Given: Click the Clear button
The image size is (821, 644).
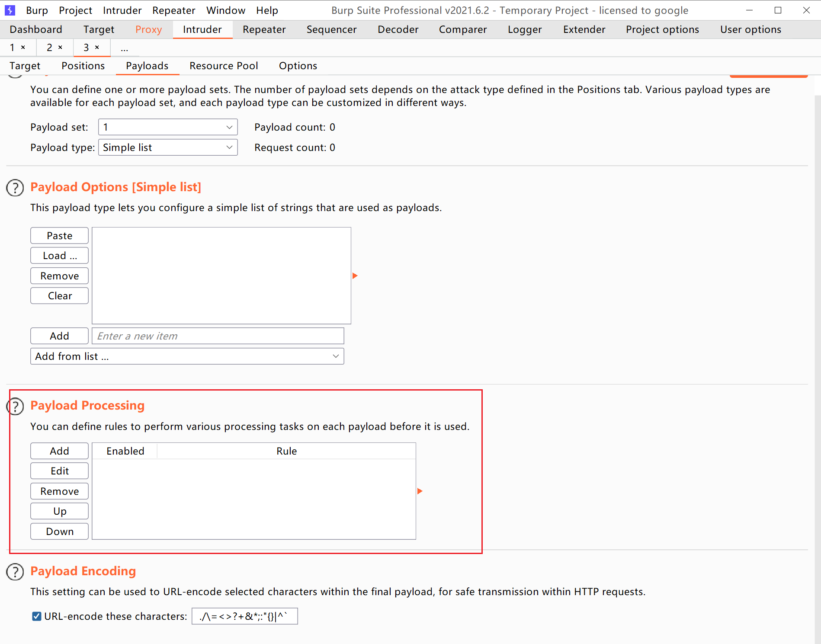Looking at the screenshot, I should tap(60, 296).
